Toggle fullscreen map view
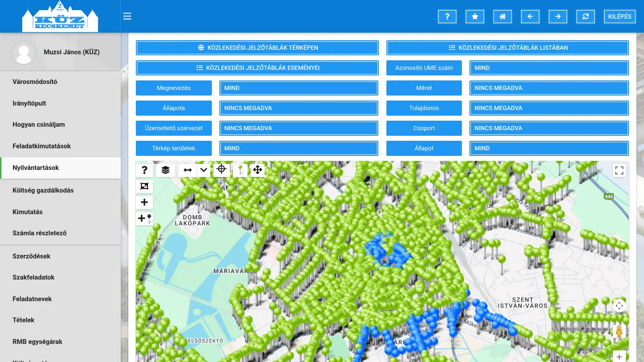The image size is (644, 362). pyautogui.click(x=619, y=170)
